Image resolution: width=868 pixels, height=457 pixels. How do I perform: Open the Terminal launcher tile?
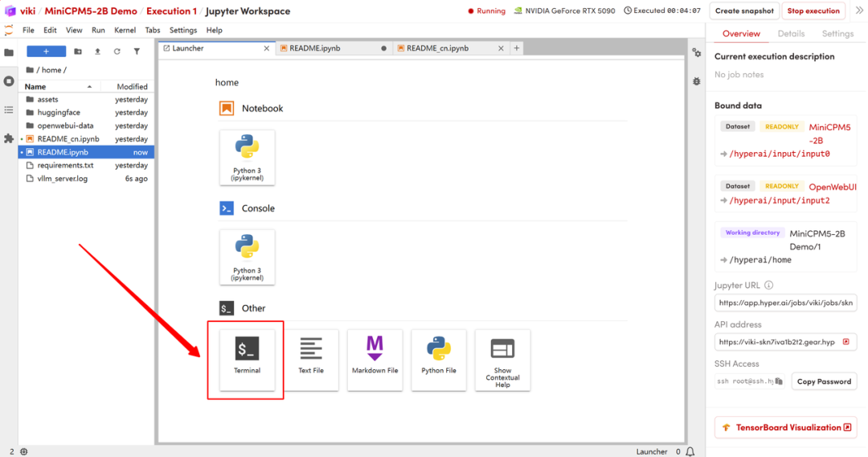pyautogui.click(x=247, y=360)
